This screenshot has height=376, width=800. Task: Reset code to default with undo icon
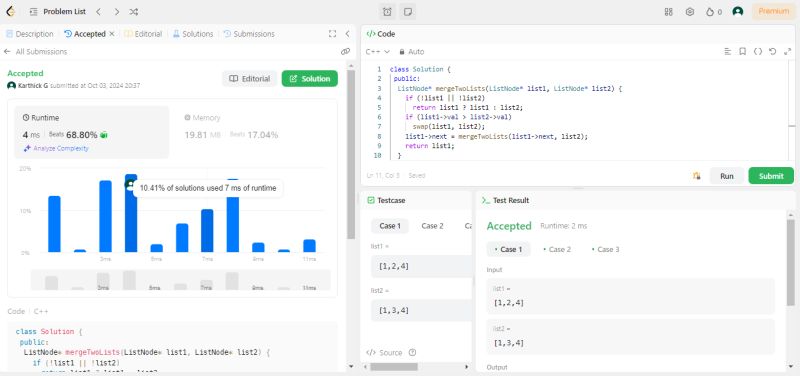click(772, 52)
